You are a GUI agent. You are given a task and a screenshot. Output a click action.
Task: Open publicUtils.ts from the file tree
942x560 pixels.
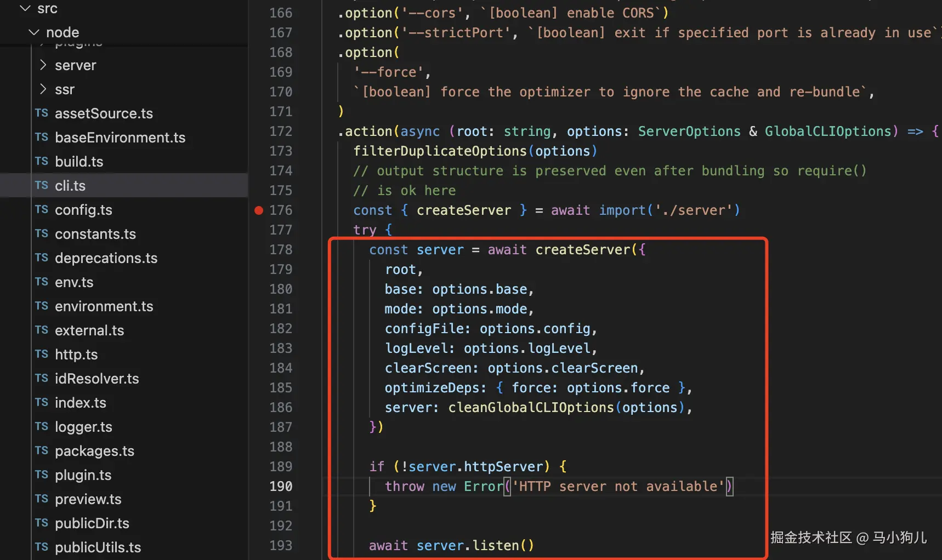[98, 547]
